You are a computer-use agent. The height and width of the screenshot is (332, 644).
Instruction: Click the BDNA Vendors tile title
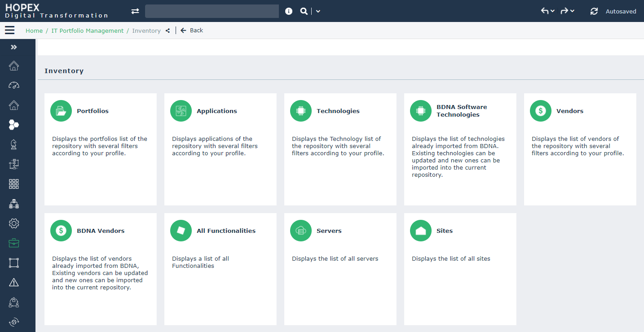(x=101, y=231)
